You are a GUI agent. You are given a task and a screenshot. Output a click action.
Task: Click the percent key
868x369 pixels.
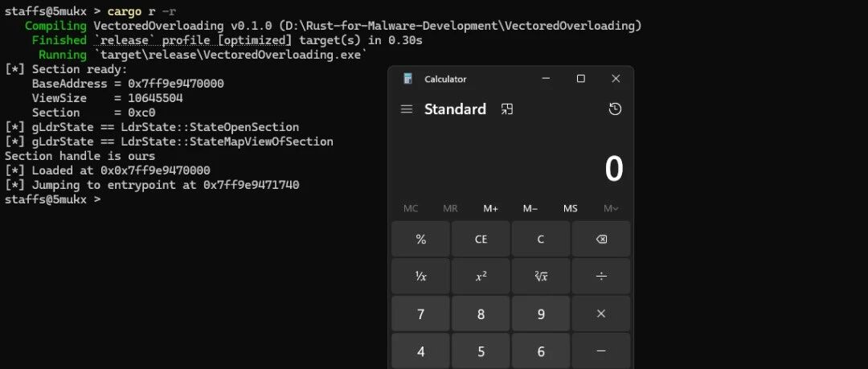coord(420,240)
